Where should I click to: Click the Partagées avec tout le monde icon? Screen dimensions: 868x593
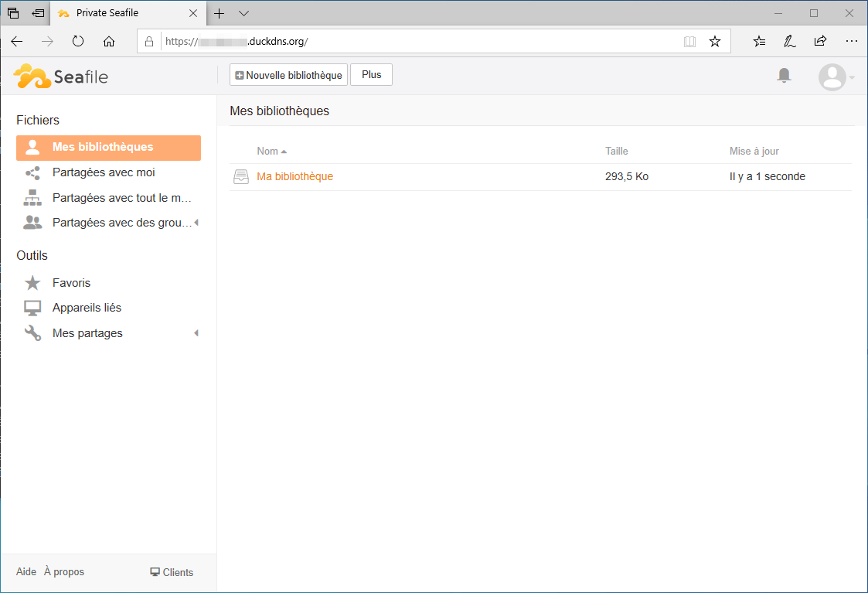pos(32,198)
